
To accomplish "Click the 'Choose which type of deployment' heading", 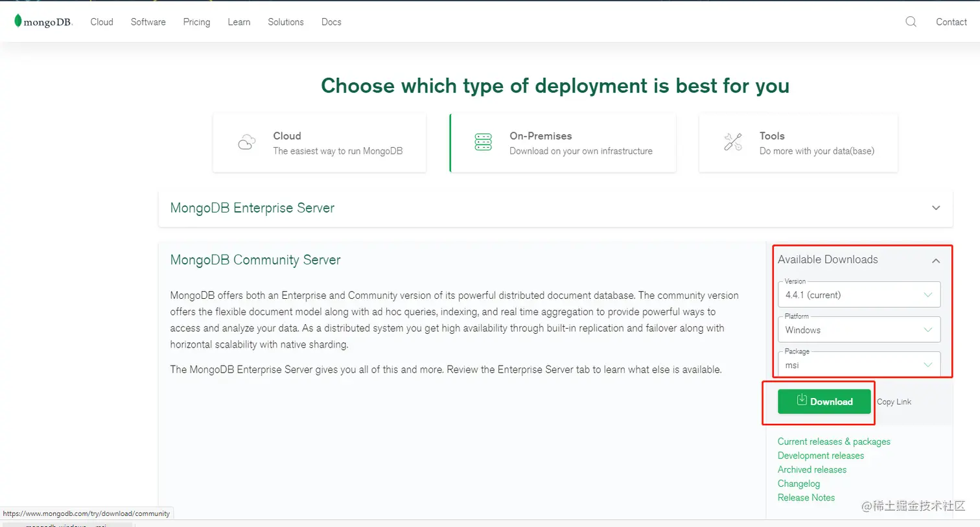I will tap(555, 86).
